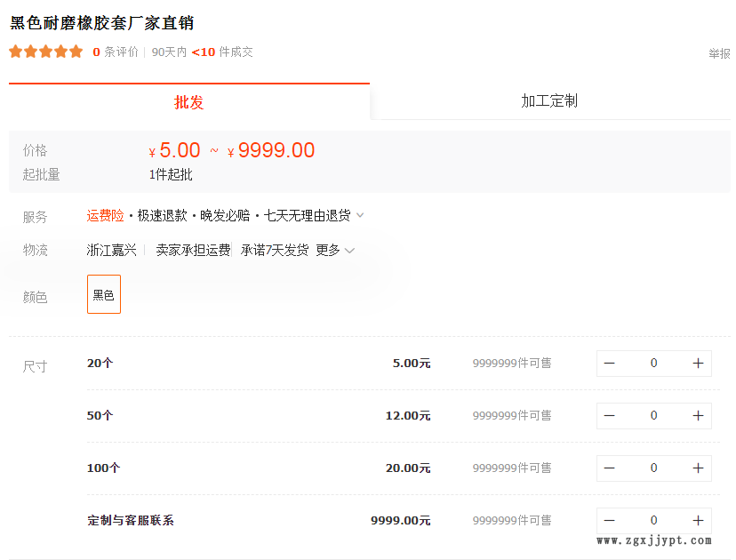Screen dimensions: 736x560
Task: Expand 更多 logistics options
Action: click(335, 251)
